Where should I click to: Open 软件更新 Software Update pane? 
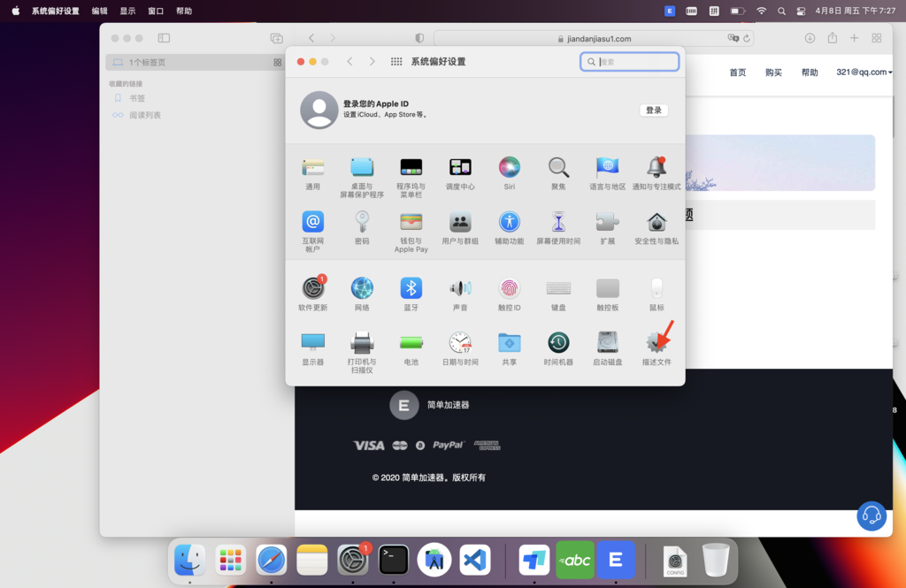(312, 288)
